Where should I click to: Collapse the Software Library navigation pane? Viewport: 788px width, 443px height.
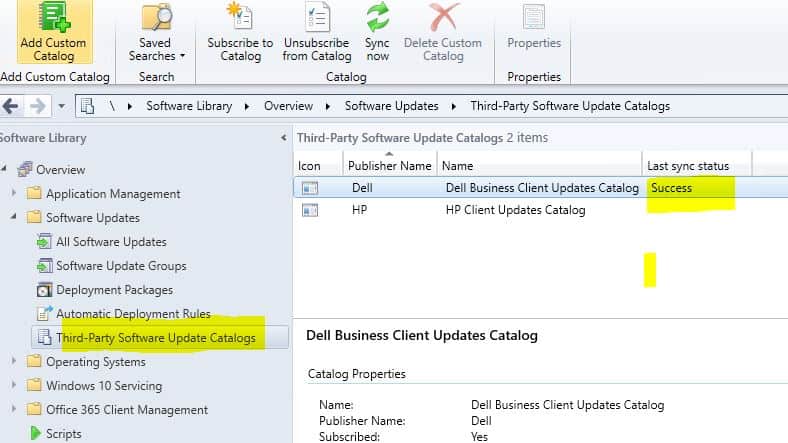pyautogui.click(x=283, y=138)
